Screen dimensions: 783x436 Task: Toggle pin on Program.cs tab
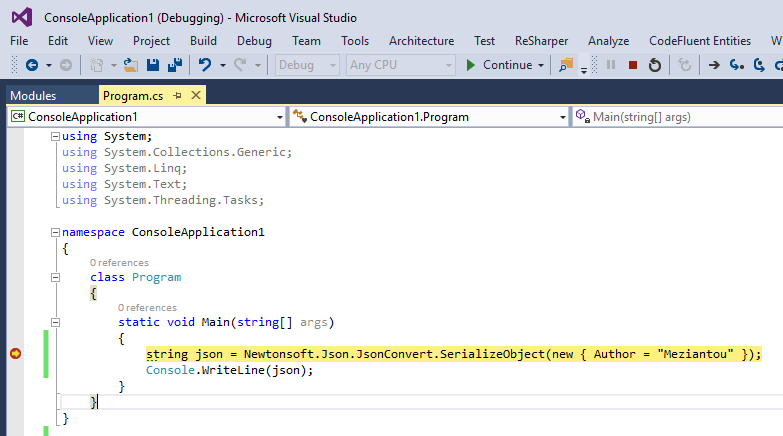(x=178, y=95)
